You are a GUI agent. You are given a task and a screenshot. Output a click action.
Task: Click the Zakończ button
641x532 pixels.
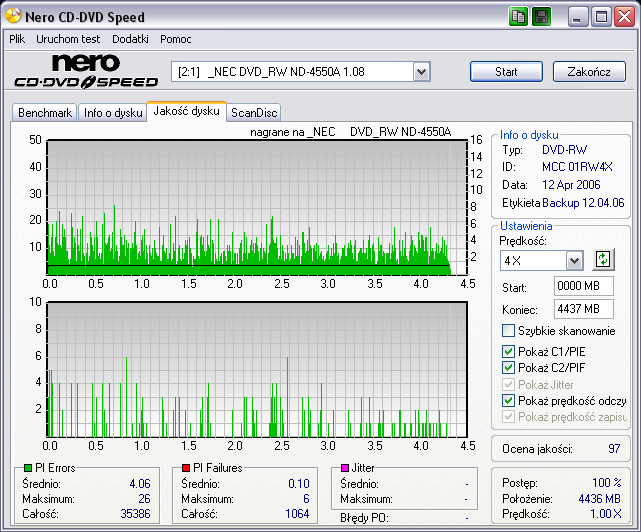[x=589, y=72]
